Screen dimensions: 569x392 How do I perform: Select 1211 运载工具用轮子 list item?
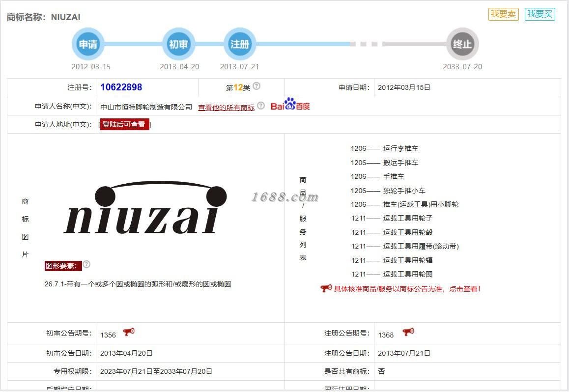tap(392, 218)
